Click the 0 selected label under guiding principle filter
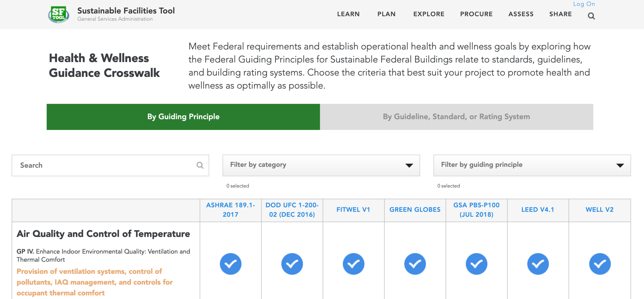This screenshot has height=299, width=644. tap(448, 186)
